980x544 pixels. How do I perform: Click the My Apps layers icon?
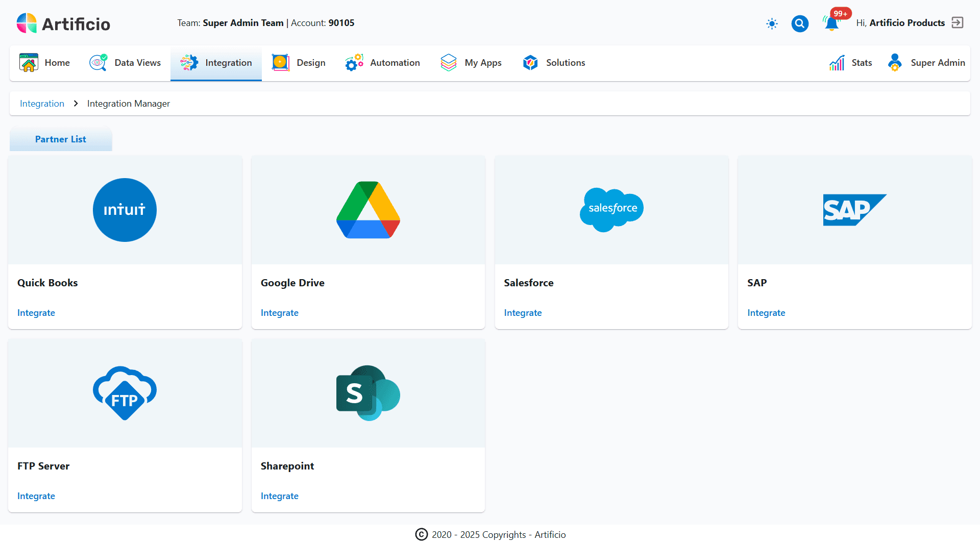coord(448,62)
